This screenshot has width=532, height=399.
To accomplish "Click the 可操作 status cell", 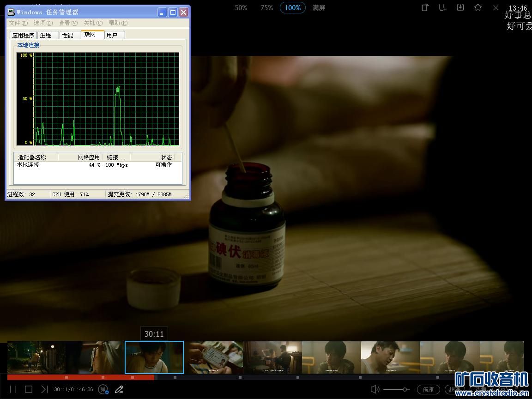I will (163, 165).
